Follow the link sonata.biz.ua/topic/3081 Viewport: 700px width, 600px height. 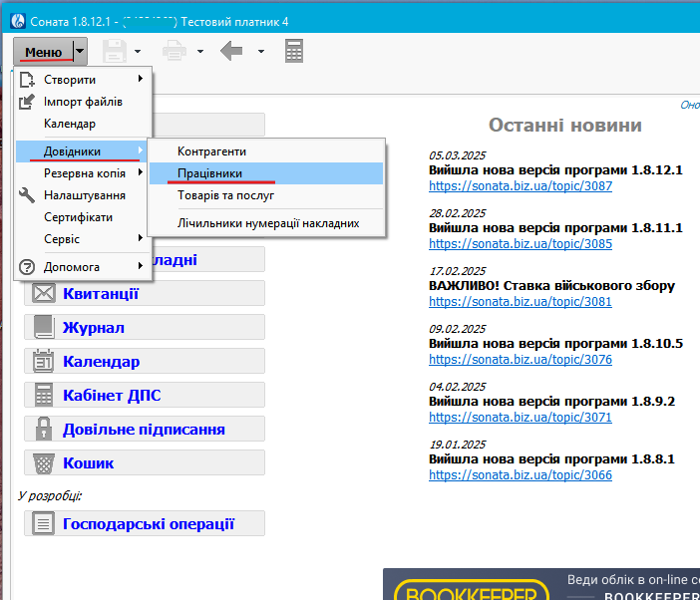(x=521, y=301)
